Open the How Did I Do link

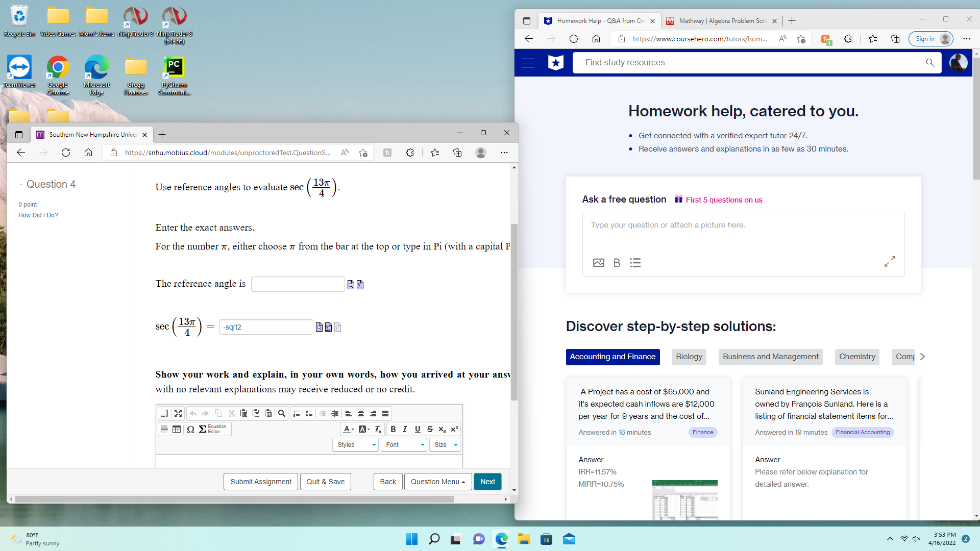click(38, 215)
